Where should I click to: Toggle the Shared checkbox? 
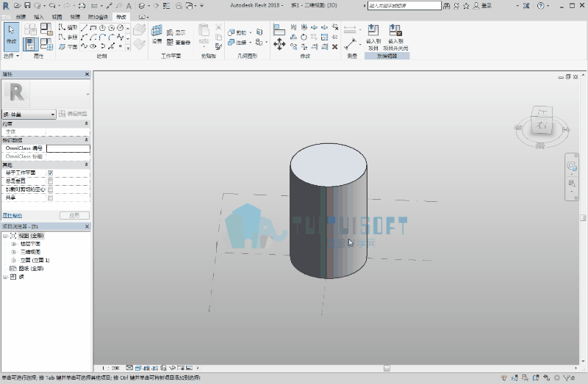point(50,198)
